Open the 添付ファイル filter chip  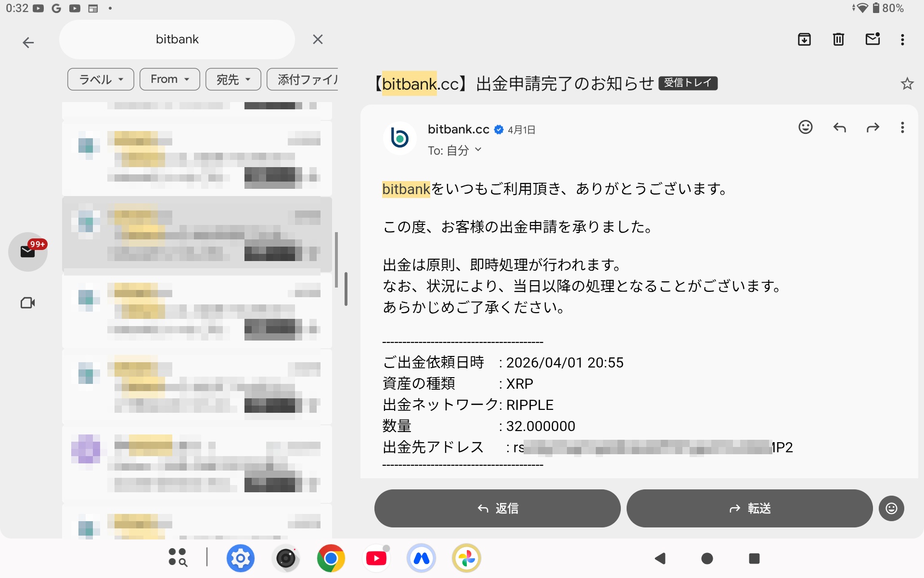302,79
